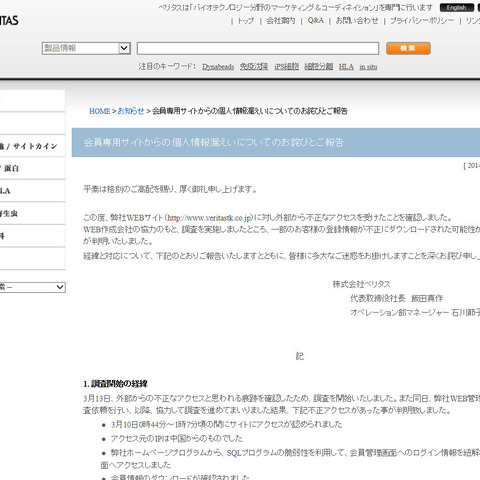This screenshot has width=480, height=480.
Task: Open the トップ navigation link
Action: [246, 21]
